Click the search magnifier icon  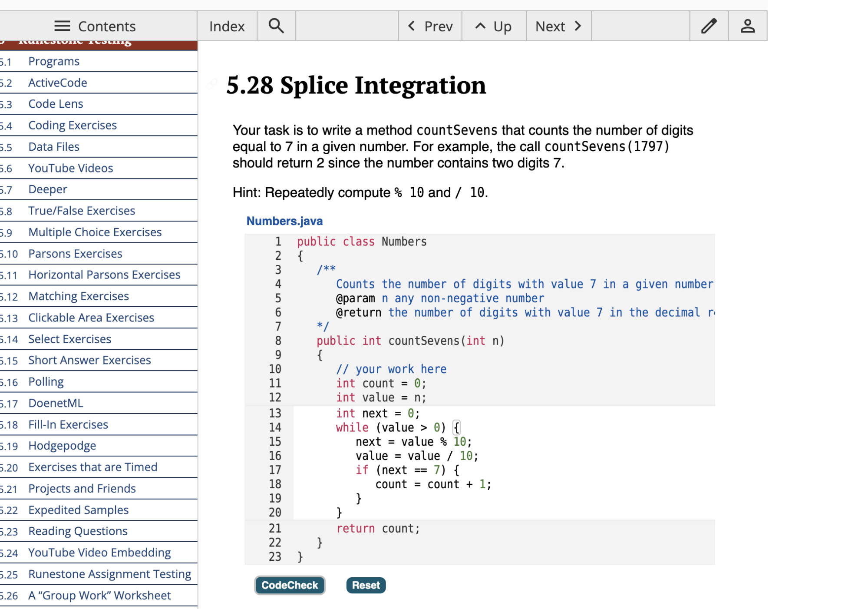pyautogui.click(x=276, y=26)
